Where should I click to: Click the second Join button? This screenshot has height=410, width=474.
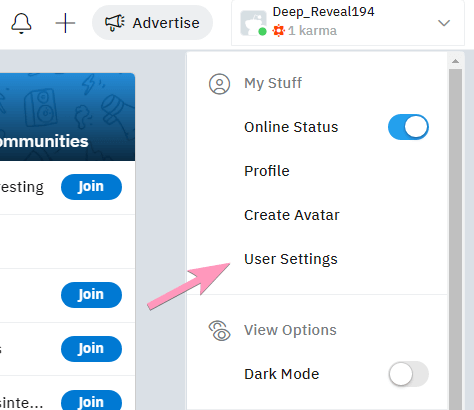(x=91, y=295)
